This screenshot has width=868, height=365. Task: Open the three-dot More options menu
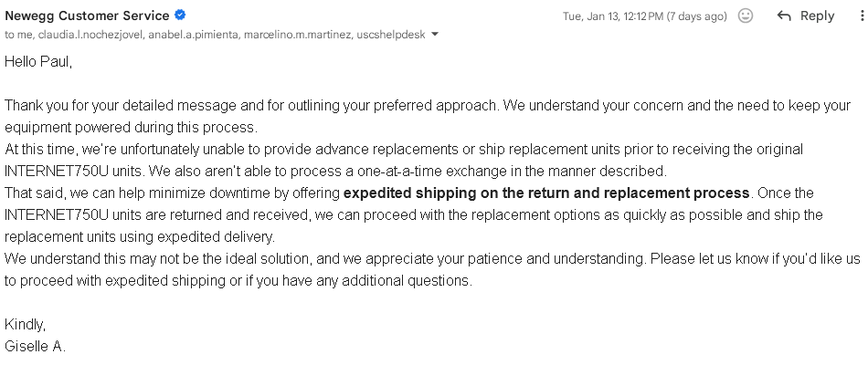[x=860, y=16]
